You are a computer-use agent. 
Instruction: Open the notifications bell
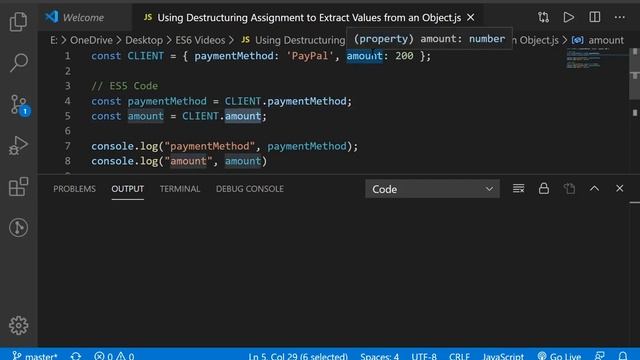pos(622,356)
